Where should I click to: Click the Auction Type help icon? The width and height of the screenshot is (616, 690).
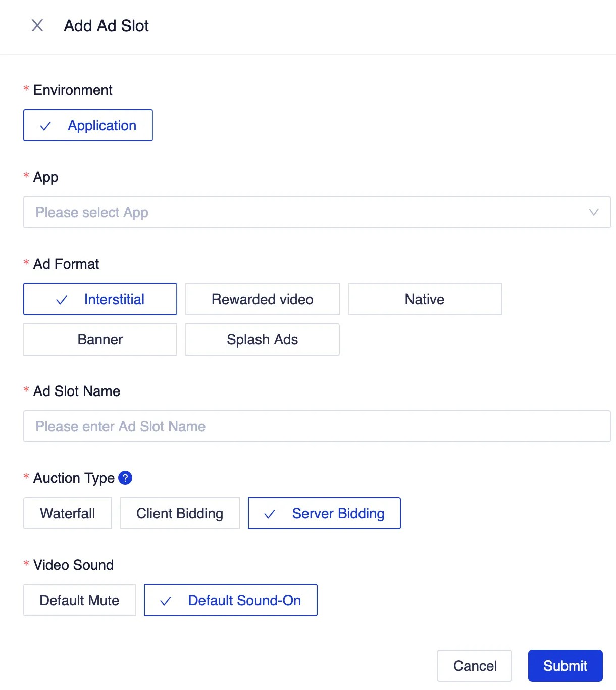125,478
